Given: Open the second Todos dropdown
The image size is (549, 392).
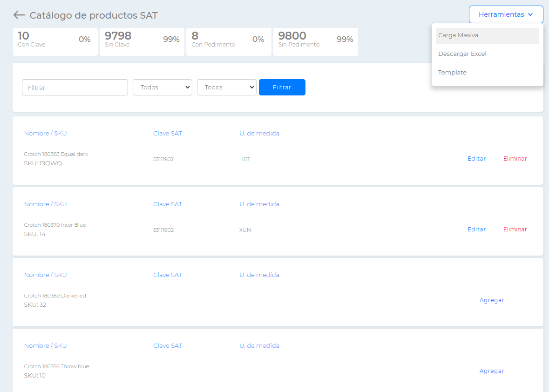Looking at the screenshot, I should pos(226,88).
